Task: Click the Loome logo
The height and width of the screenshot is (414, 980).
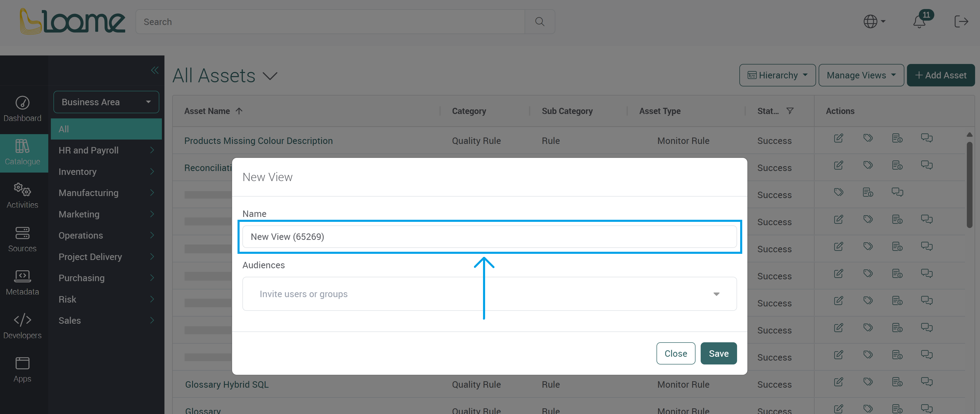Action: pyautogui.click(x=72, y=21)
